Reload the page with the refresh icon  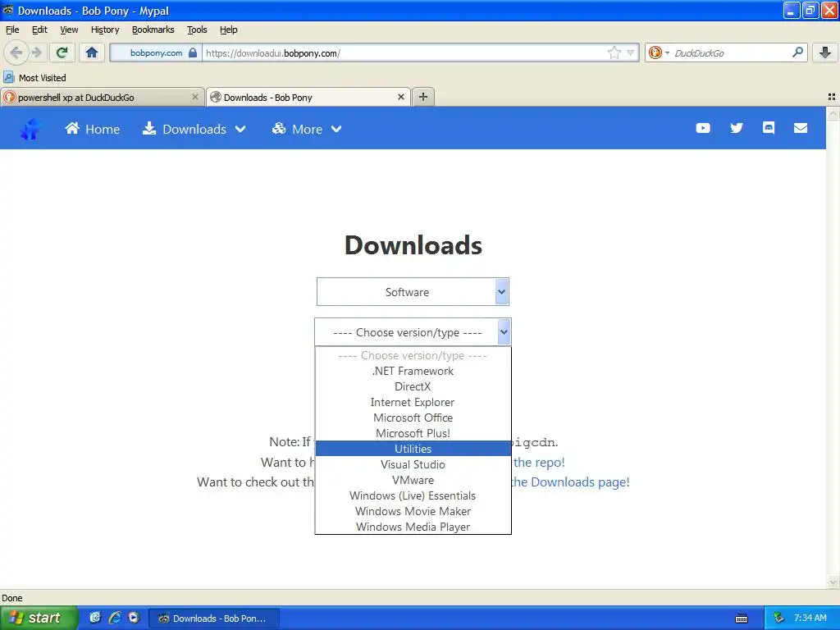click(x=62, y=52)
